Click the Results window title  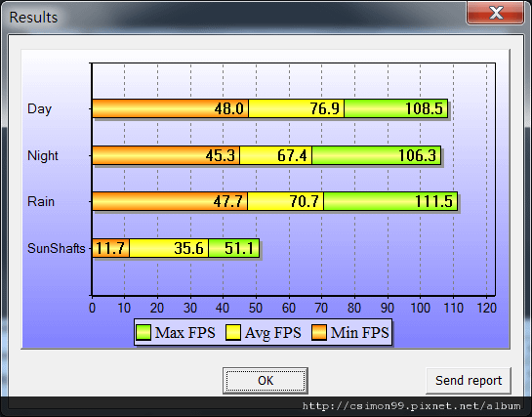33,18
